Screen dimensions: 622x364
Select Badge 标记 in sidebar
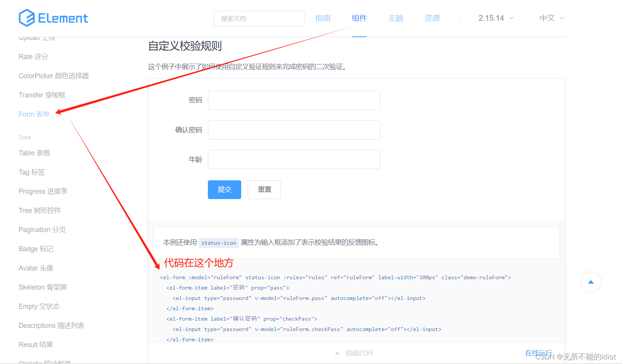pos(36,249)
